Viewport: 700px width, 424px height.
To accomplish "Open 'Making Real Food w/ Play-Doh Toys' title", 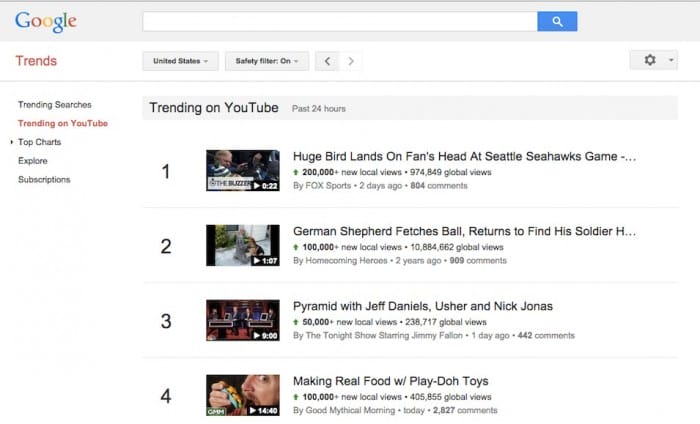I will (391, 381).
